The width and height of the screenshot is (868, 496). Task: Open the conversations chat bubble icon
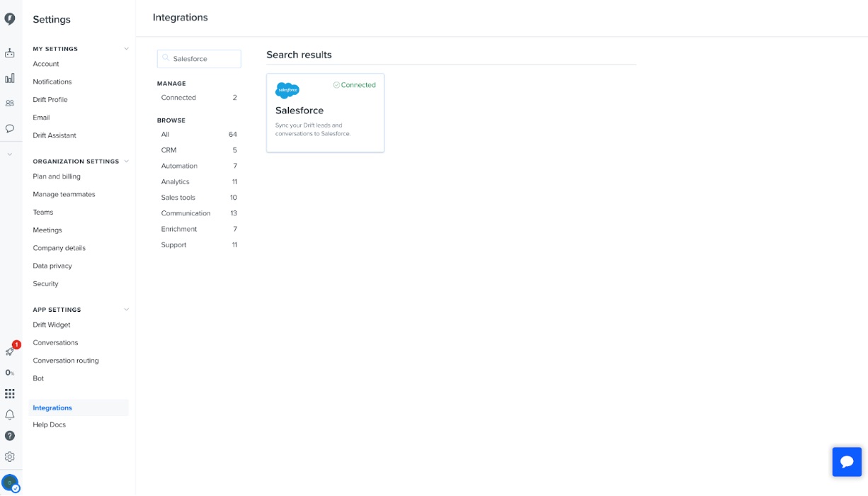click(10, 128)
